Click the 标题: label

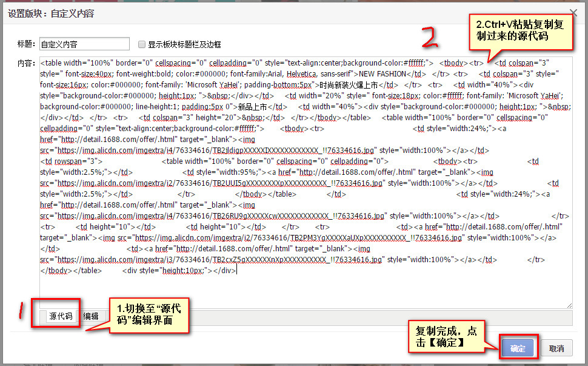tap(26, 44)
